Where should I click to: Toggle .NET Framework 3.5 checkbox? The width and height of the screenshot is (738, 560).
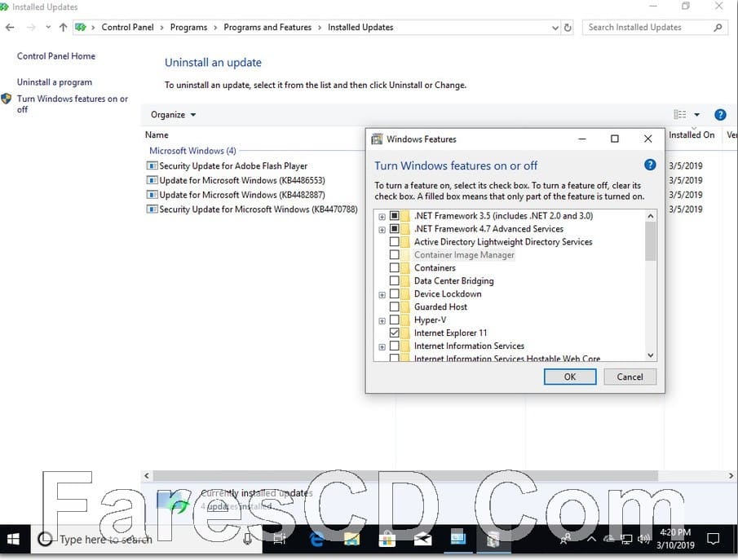[x=395, y=216]
